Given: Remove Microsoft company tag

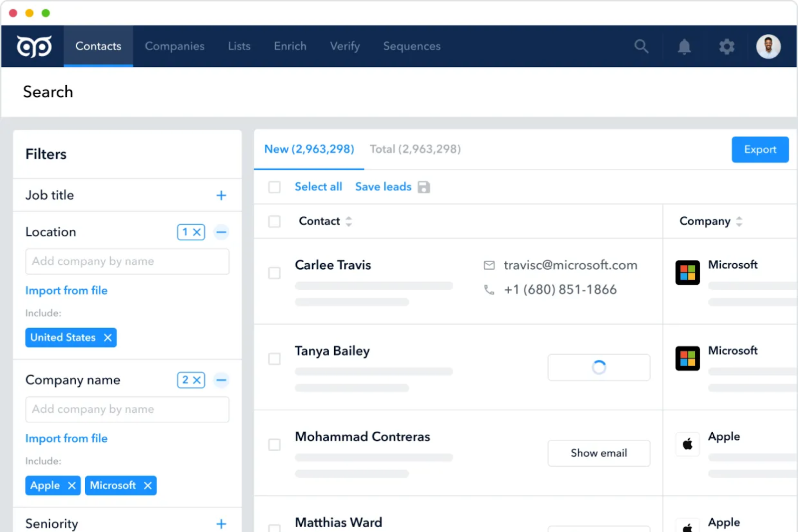Looking at the screenshot, I should [148, 486].
